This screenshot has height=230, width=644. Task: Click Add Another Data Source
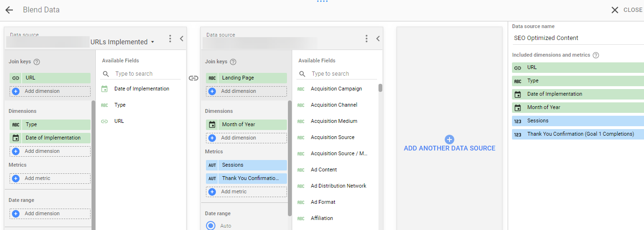click(x=450, y=144)
